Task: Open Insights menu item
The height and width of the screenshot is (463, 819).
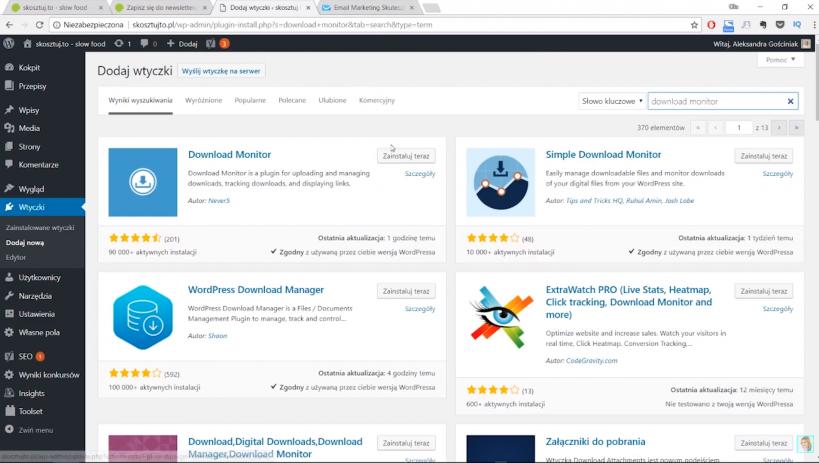Action: coord(31,393)
